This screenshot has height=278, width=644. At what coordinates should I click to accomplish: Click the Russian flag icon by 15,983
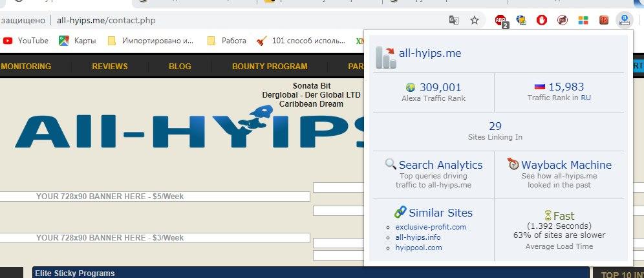[x=540, y=87]
